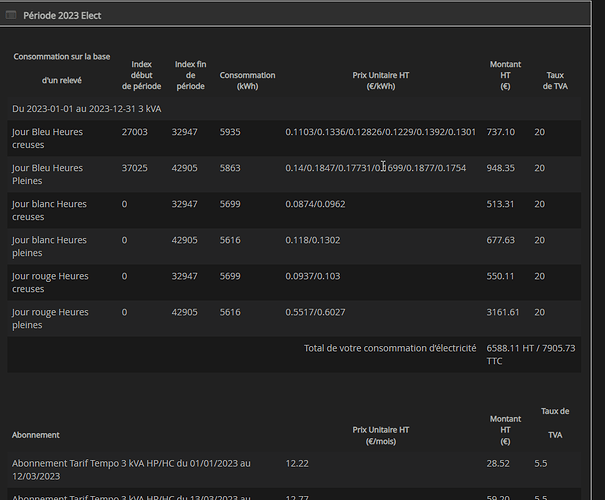Select the Jour Bleu Heures creuses row label
This screenshot has height=500, width=605.
(47, 138)
